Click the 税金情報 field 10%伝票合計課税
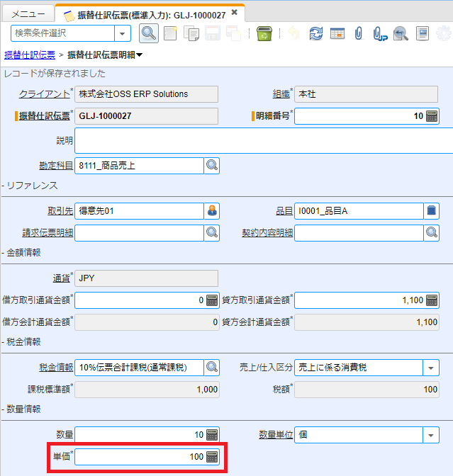 click(x=139, y=368)
